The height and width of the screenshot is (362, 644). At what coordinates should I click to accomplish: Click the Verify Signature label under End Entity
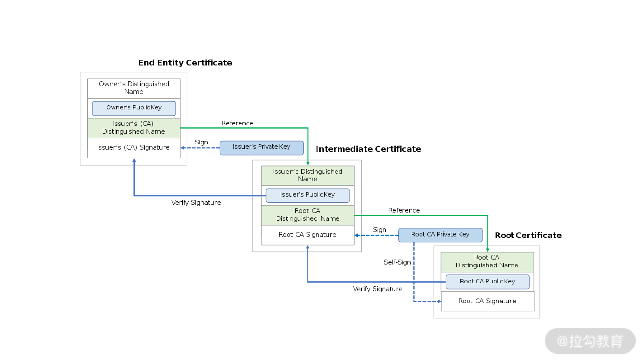[x=196, y=203]
